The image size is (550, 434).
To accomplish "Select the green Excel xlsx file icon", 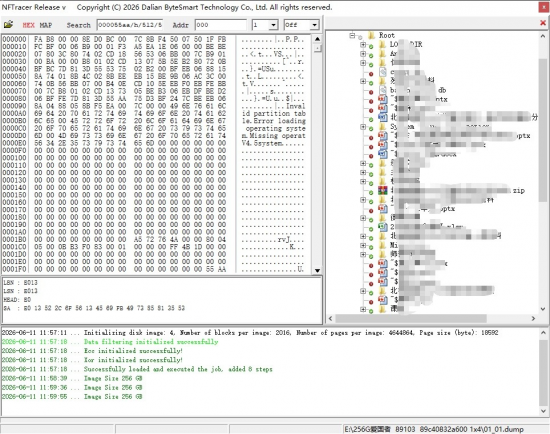I will [383, 227].
